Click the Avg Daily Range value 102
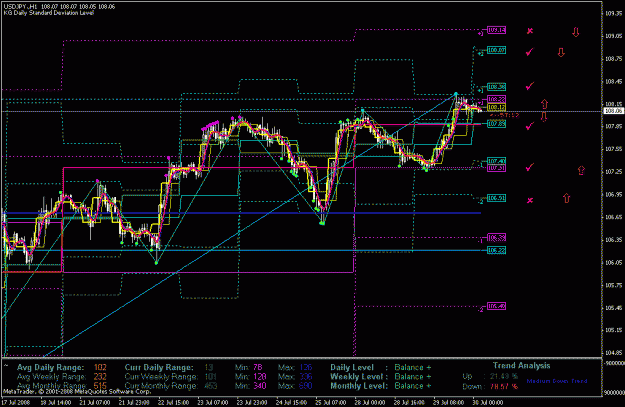The width and height of the screenshot is (625, 407). [x=100, y=368]
